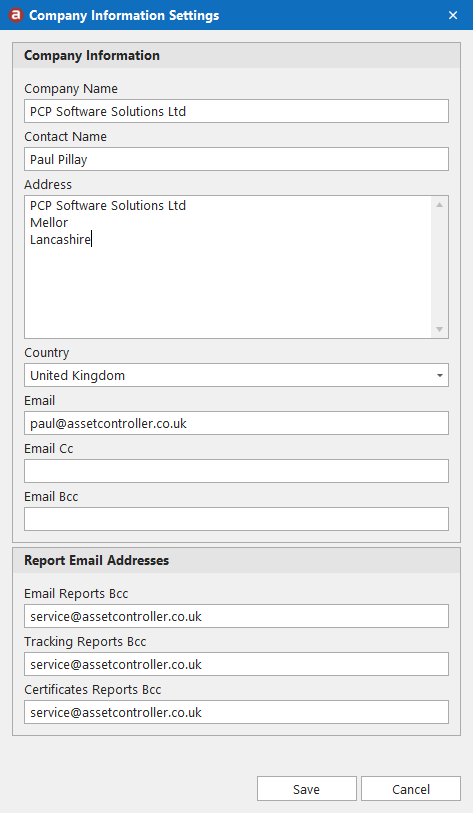Click the "Email Cc" label
The width and height of the screenshot is (473, 813).
[49, 448]
